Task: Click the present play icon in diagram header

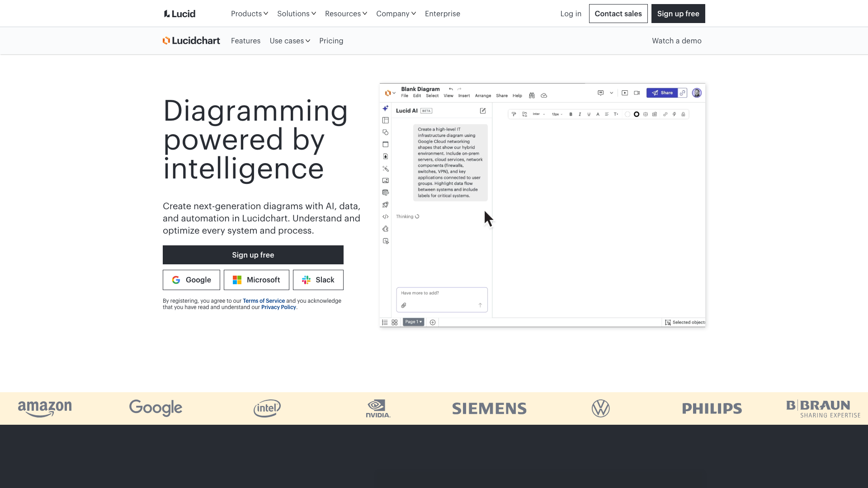Action: [625, 93]
